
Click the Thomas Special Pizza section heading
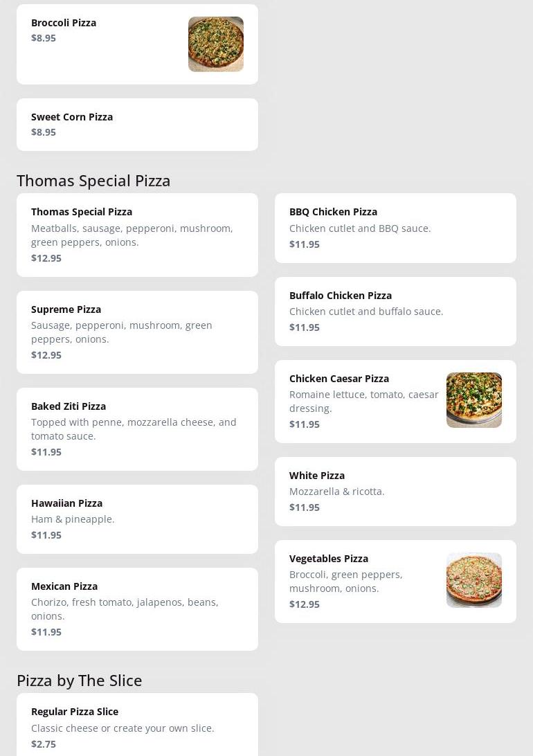click(x=93, y=181)
